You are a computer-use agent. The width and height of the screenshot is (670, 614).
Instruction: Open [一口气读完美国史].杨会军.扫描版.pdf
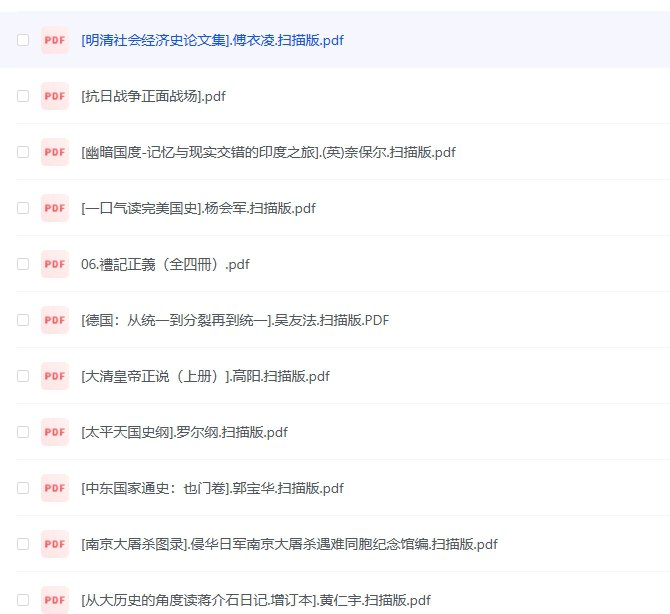(198, 208)
